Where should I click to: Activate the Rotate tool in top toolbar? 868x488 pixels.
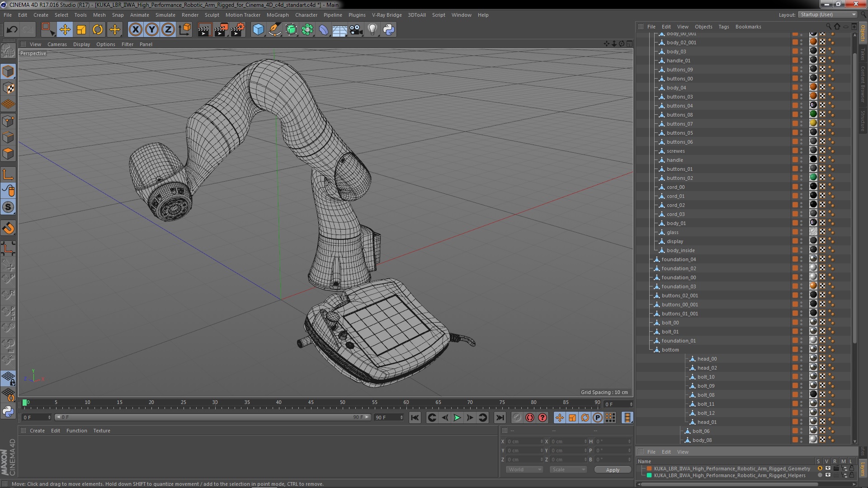click(x=98, y=30)
